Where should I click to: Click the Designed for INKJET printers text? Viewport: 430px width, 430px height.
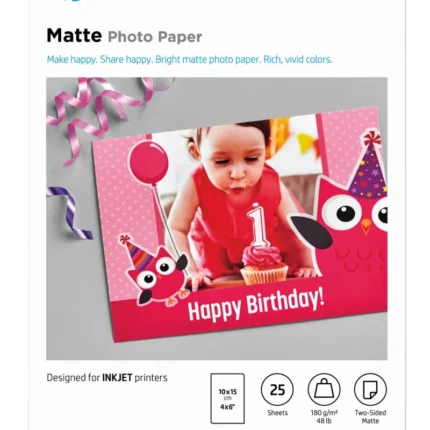[x=107, y=378]
